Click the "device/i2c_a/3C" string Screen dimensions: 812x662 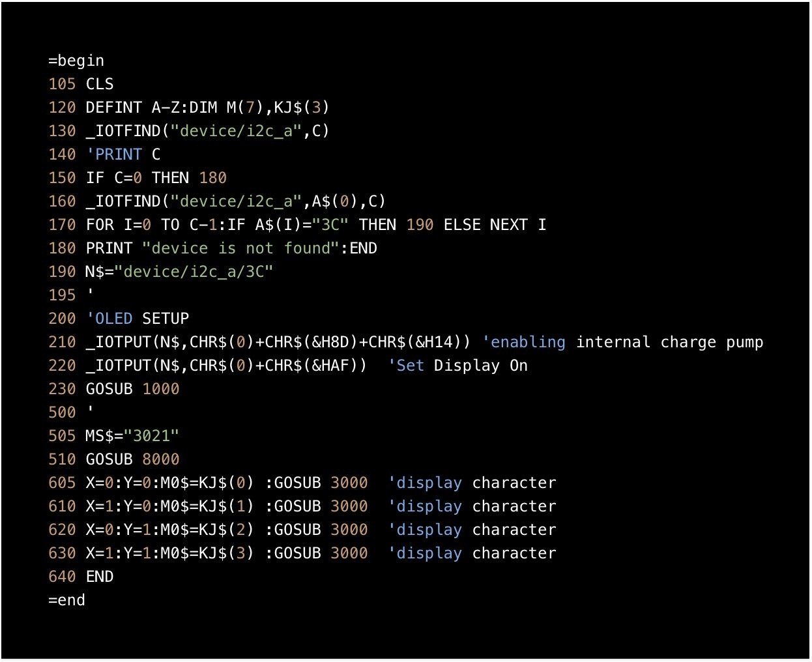(x=194, y=272)
